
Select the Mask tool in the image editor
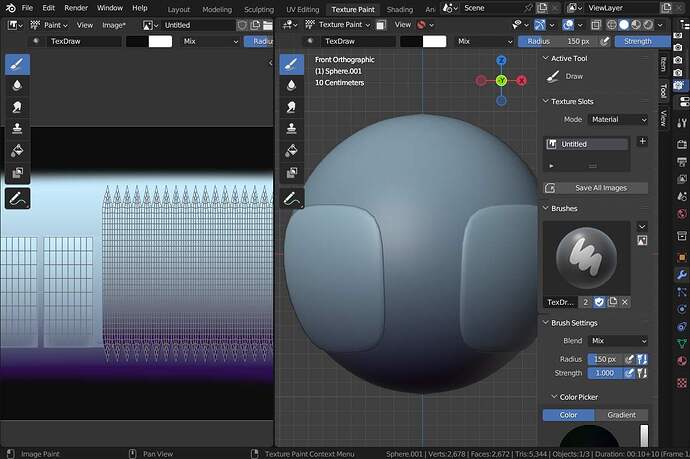18,173
